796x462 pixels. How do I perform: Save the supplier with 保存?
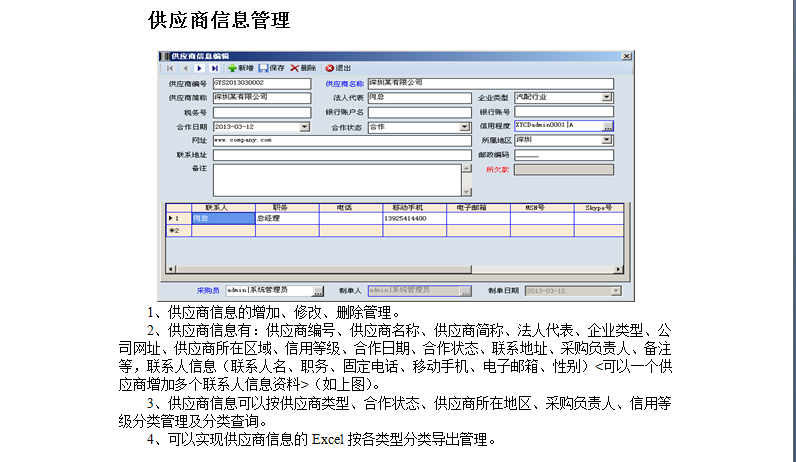tap(271, 68)
